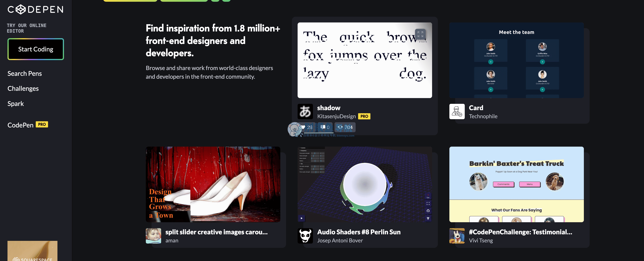Like the shadow pen via heart button
Image resolution: width=644 pixels, height=261 pixels.
point(307,127)
